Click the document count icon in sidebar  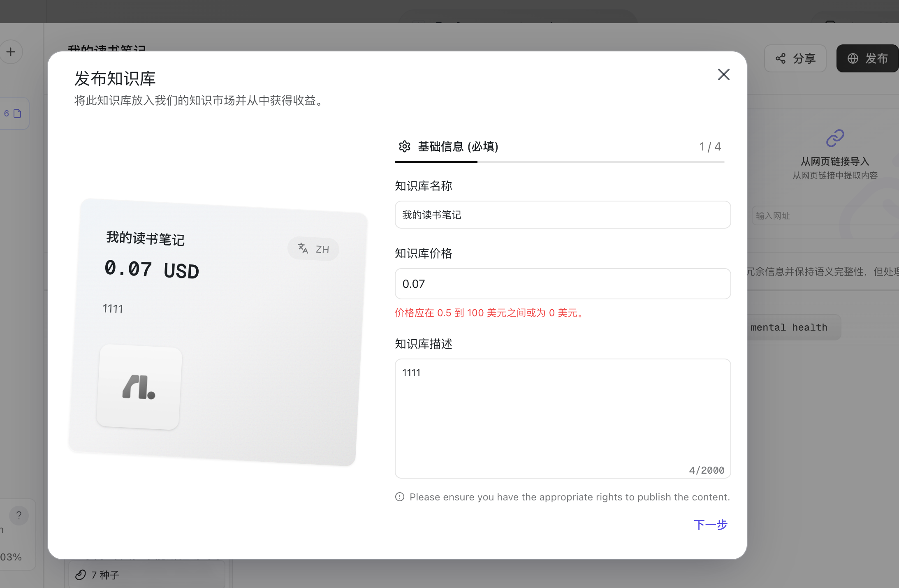tap(17, 113)
